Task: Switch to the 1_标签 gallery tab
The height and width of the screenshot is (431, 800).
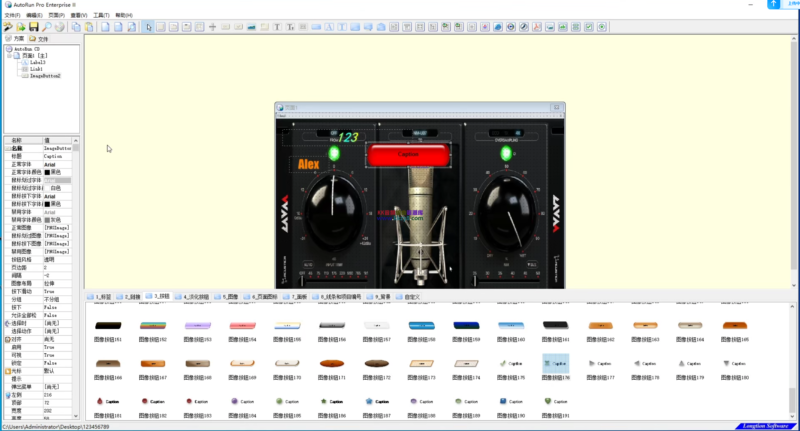Action: pyautogui.click(x=100, y=297)
